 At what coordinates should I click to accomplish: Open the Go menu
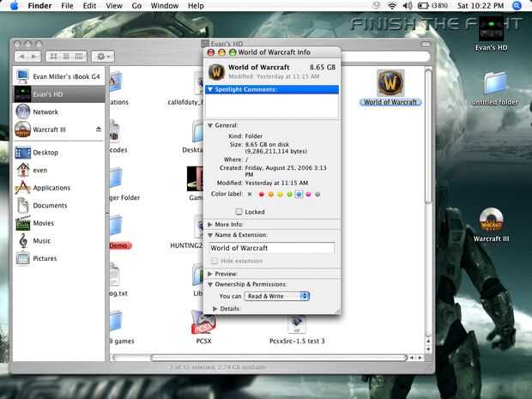tap(136, 6)
